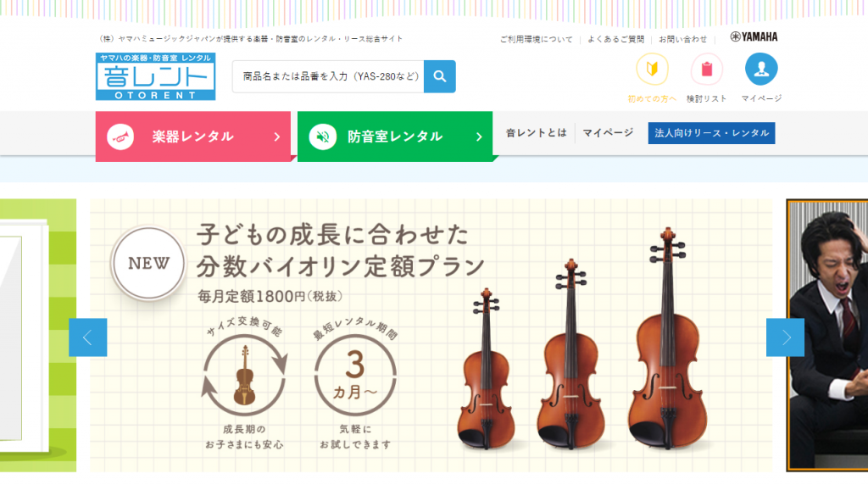Open the 分数バイオリン定額プラン banner

point(431,336)
